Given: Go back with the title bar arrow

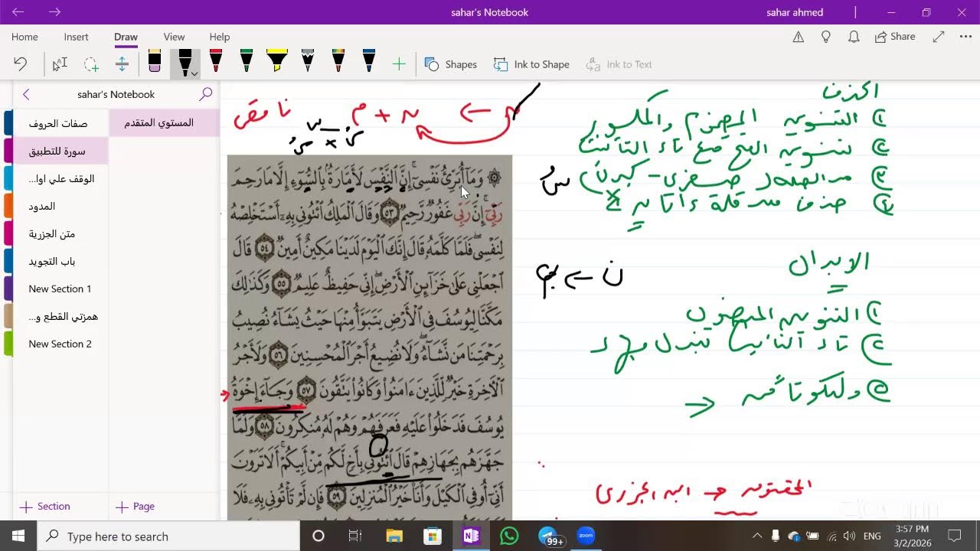Looking at the screenshot, I should tap(18, 12).
